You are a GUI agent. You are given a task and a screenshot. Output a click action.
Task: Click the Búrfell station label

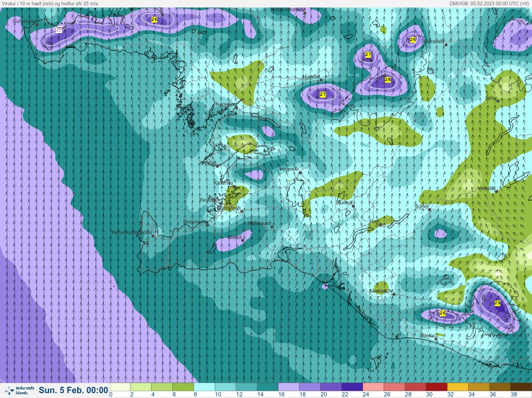422,206
